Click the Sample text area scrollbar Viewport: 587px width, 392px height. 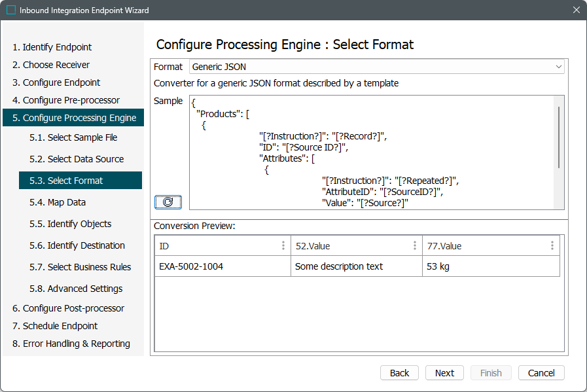pos(558,137)
